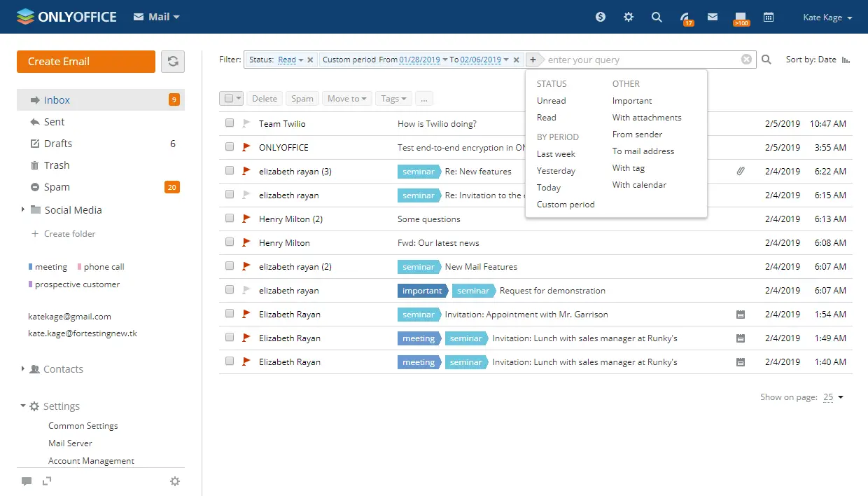Screen dimensions: 868x496
Task: Toggle flag on Fwd: Our latest news email
Action: coord(246,242)
